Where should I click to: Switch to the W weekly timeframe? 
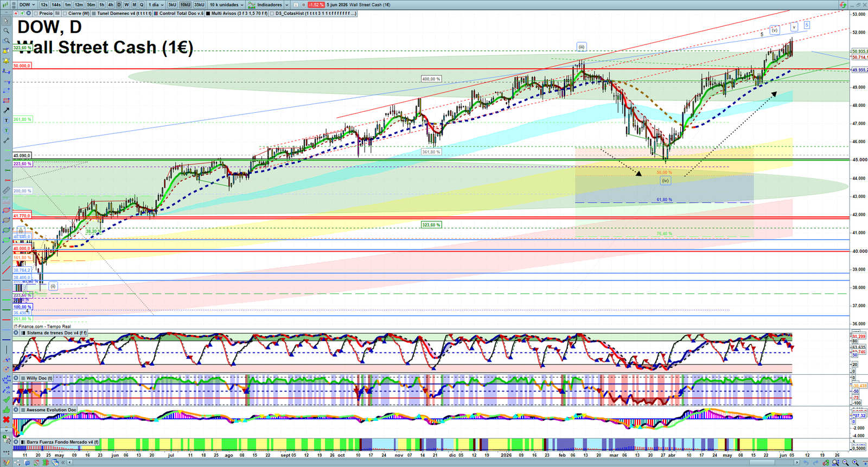[126, 5]
